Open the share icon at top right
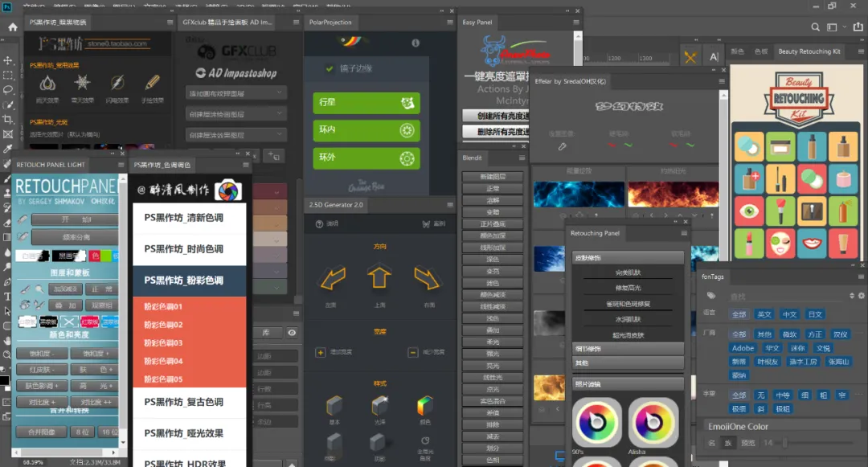The height and width of the screenshot is (467, 868). 858,27
